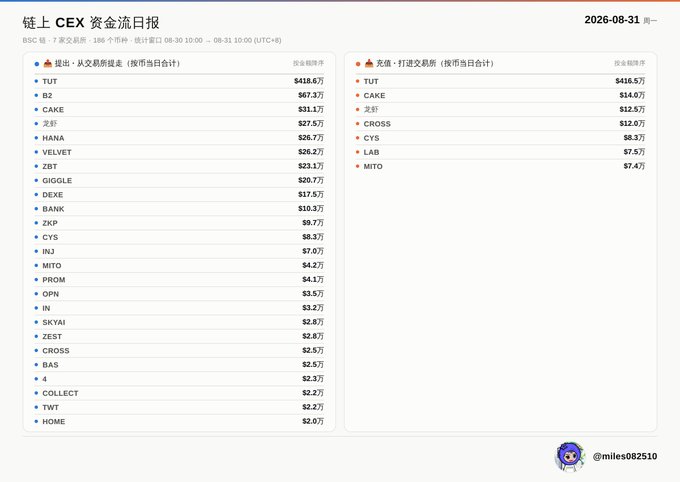Screen dimensions: 680x482
Task: Select CROSS in the 充值 deposit list
Action: coord(377,124)
